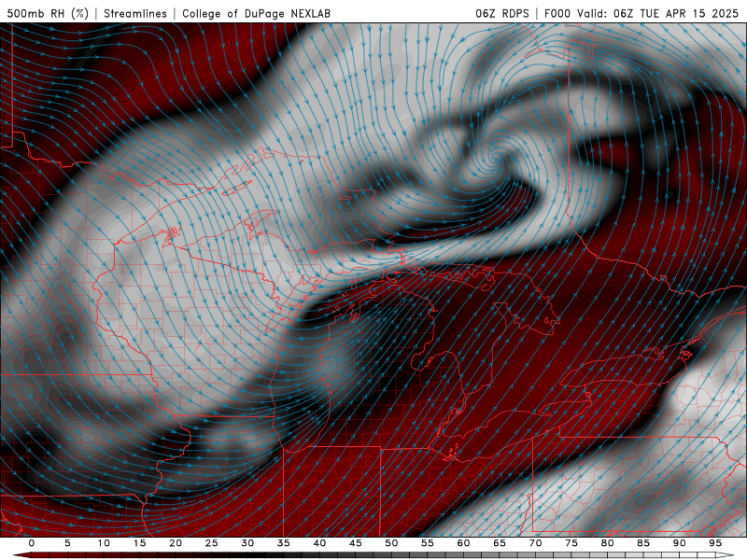The image size is (747, 560).
Task: Click the "60" color scale label
Action: (x=463, y=543)
